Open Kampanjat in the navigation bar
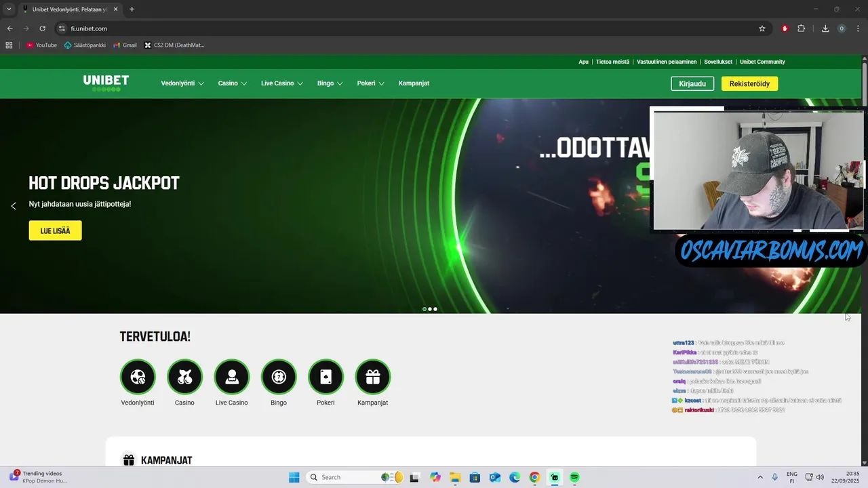Image resolution: width=868 pixels, height=488 pixels. click(414, 83)
